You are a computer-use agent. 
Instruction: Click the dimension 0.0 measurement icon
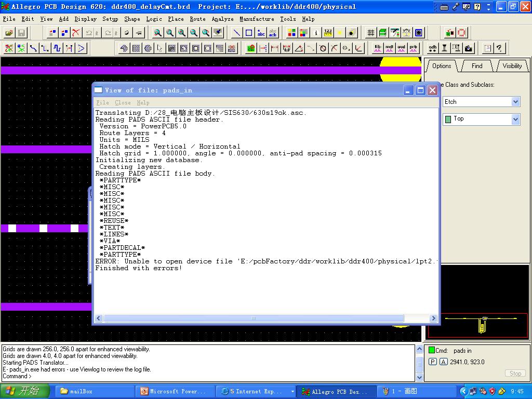(x=287, y=48)
